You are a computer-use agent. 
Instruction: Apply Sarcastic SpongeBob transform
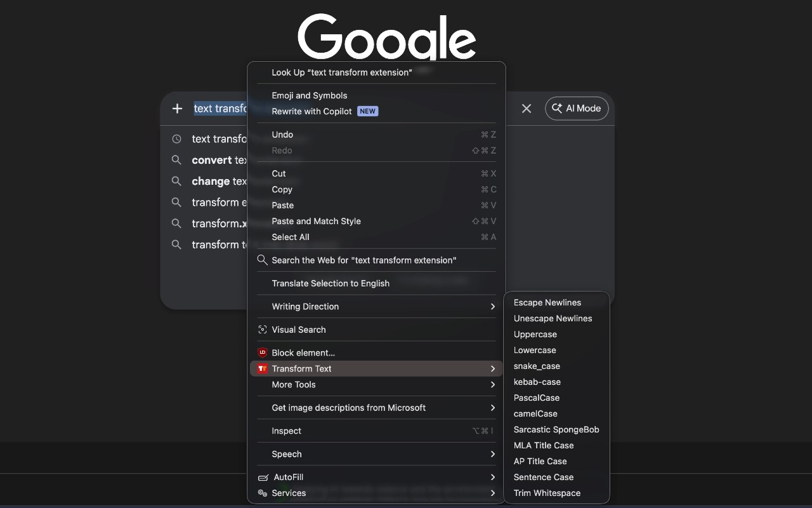click(x=556, y=429)
